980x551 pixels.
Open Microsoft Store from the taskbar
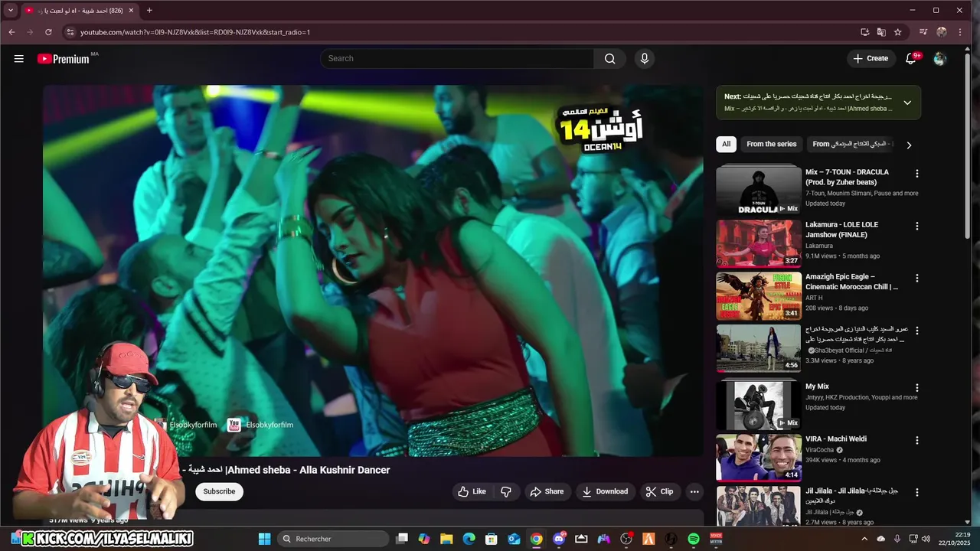[492, 539]
